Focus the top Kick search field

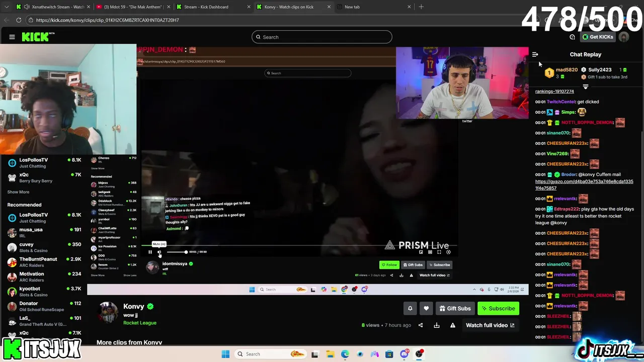click(x=322, y=37)
